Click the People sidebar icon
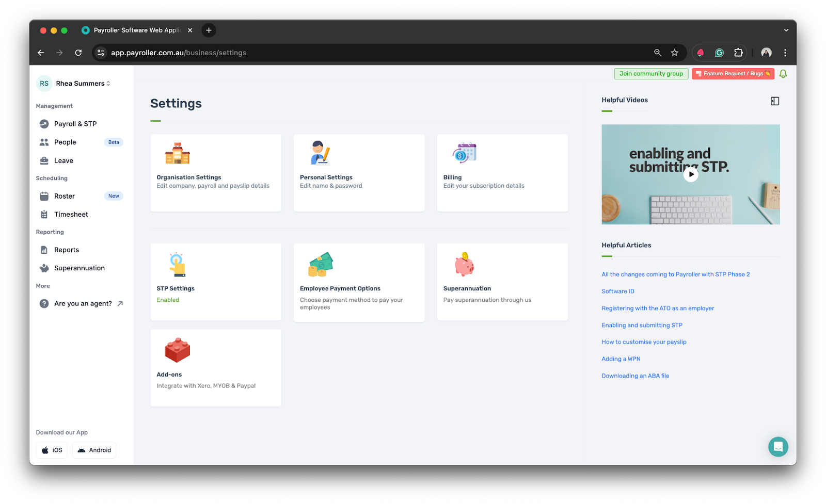 [44, 142]
